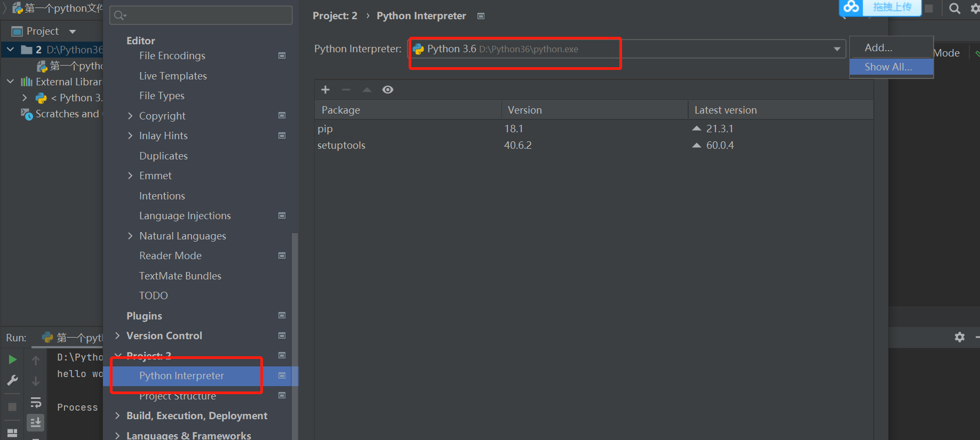Toggle soft-wrap icon in Run panel
Viewport: 980px width, 440px height.
tap(36, 402)
